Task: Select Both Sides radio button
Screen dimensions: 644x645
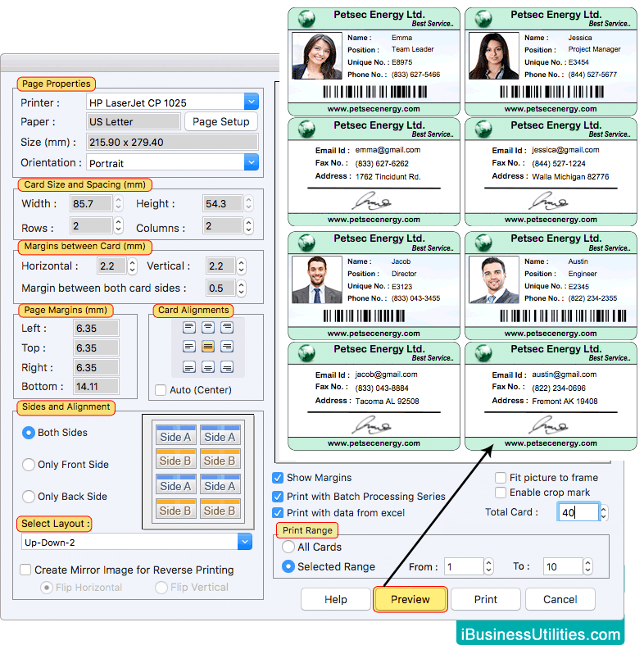Action: (29, 433)
